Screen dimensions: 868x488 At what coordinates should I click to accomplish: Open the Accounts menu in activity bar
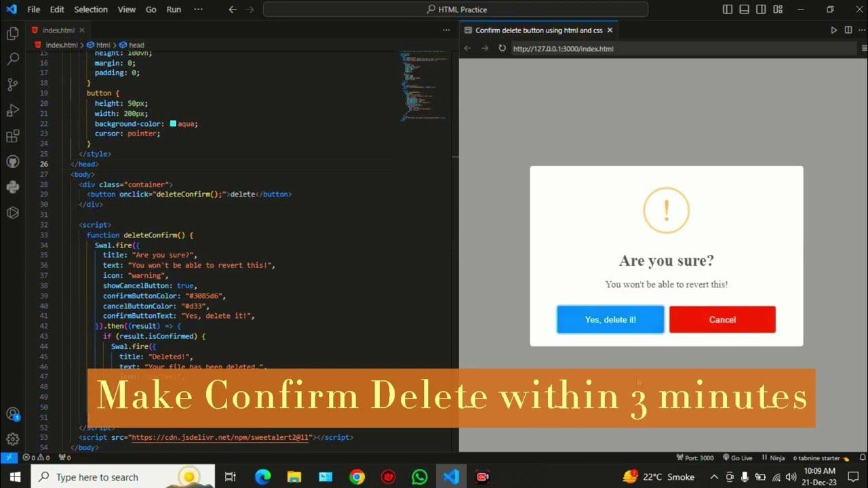12,413
